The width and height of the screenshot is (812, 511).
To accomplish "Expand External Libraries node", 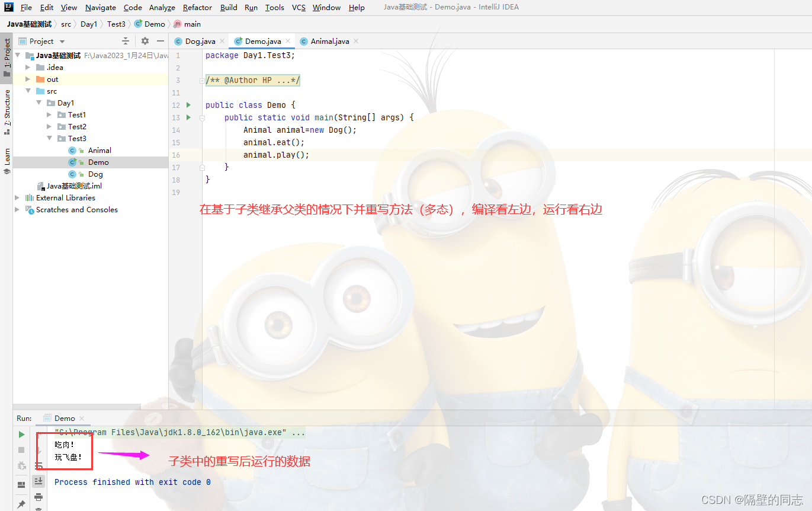I will tap(17, 197).
